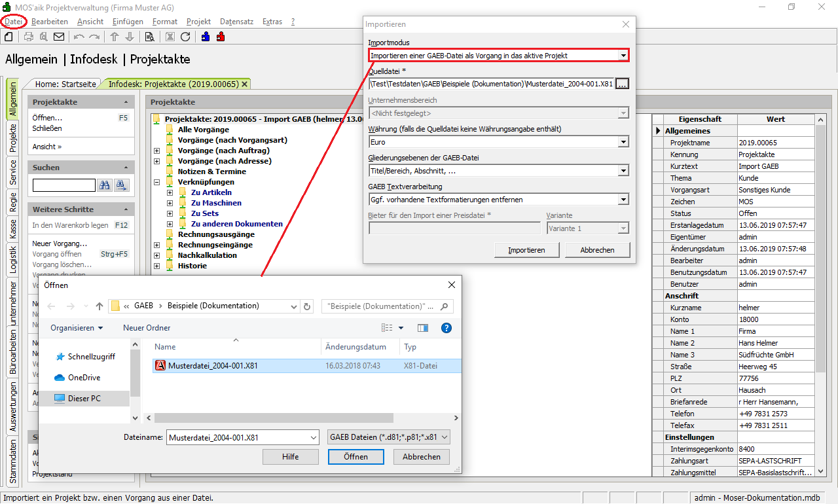
Task: Toggle the preview pane icon in file dialog
Action: click(x=423, y=328)
